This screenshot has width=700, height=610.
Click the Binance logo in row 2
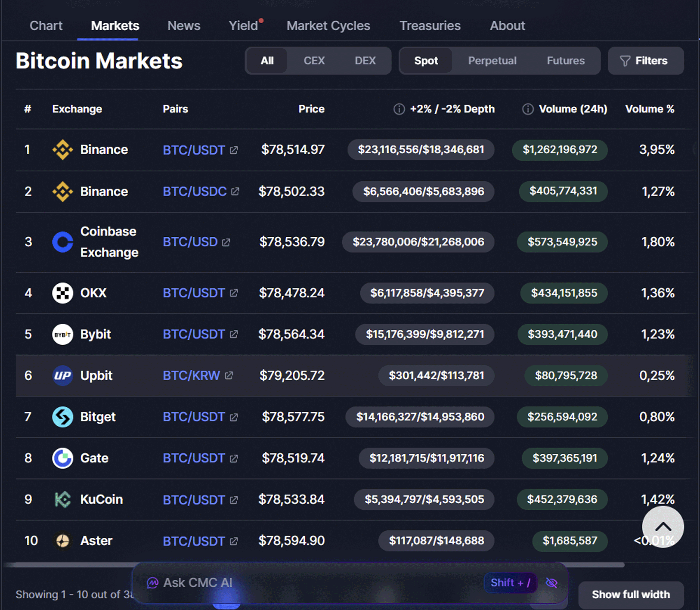pos(62,192)
